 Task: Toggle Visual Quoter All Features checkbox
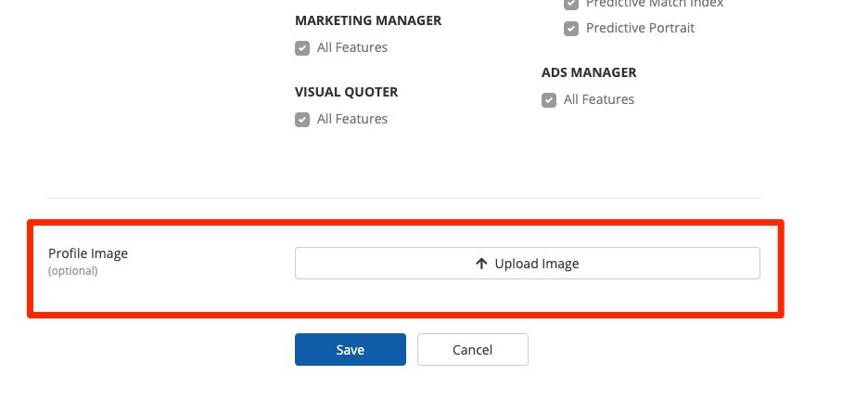click(x=302, y=120)
